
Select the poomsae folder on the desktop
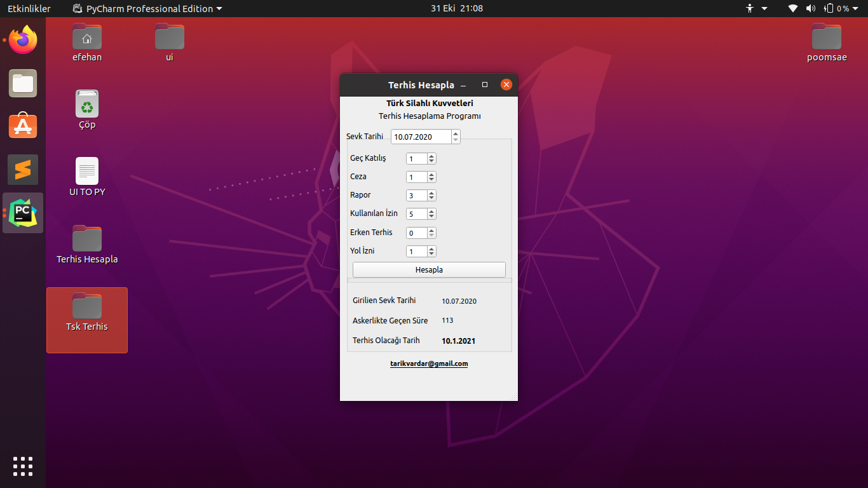[827, 43]
